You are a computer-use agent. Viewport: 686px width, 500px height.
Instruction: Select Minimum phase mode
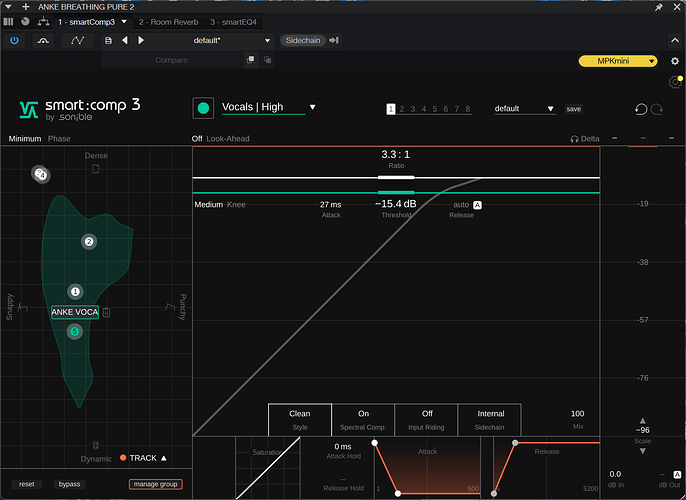coord(25,139)
